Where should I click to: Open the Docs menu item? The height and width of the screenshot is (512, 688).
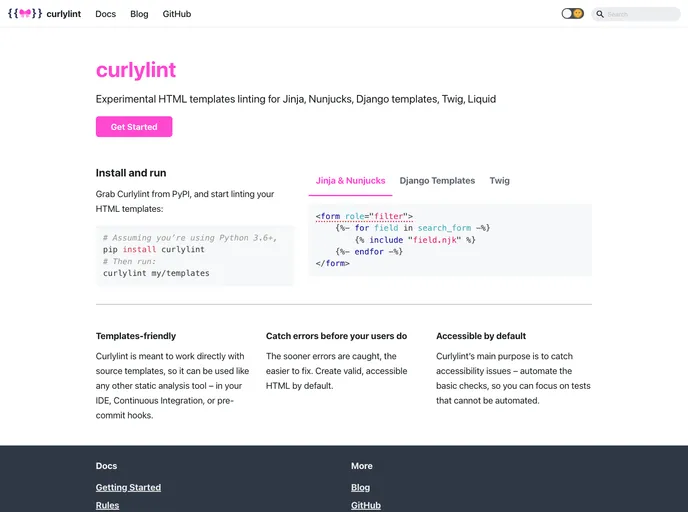106,14
